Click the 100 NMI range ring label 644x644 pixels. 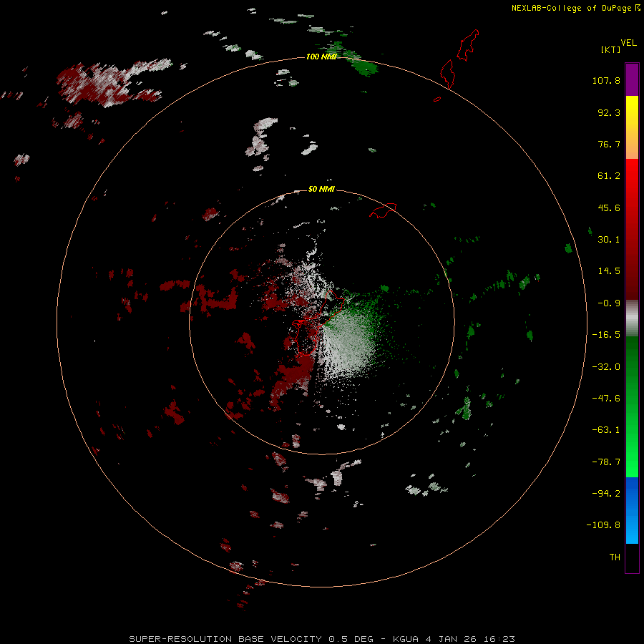pos(321,57)
